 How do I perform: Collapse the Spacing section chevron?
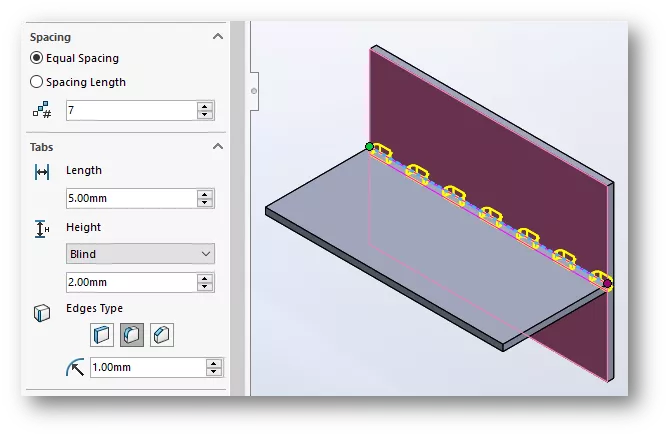(x=218, y=37)
